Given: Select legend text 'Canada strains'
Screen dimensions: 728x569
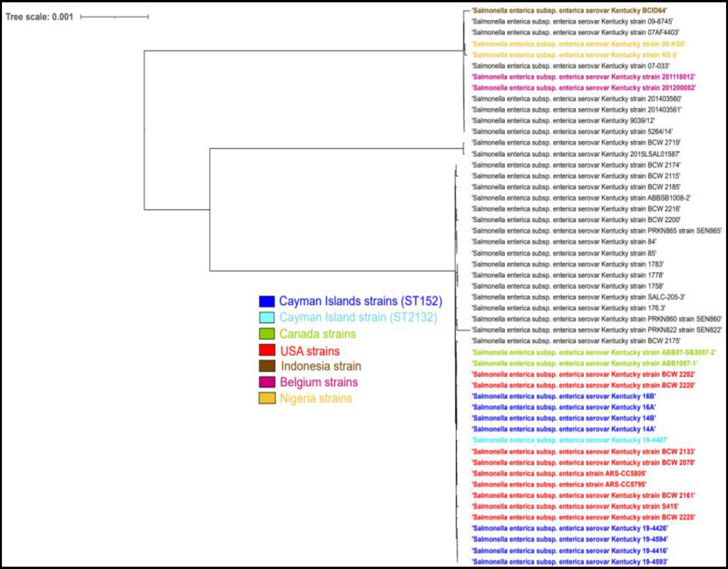Looking at the screenshot, I should [318, 334].
